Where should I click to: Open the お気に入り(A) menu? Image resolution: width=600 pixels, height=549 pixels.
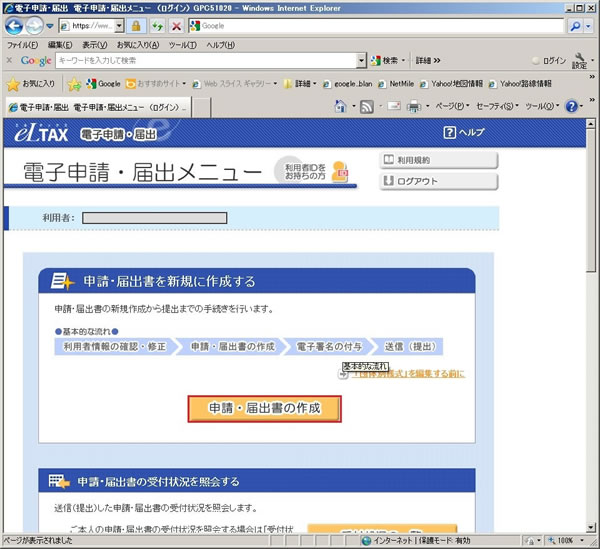coord(138,45)
